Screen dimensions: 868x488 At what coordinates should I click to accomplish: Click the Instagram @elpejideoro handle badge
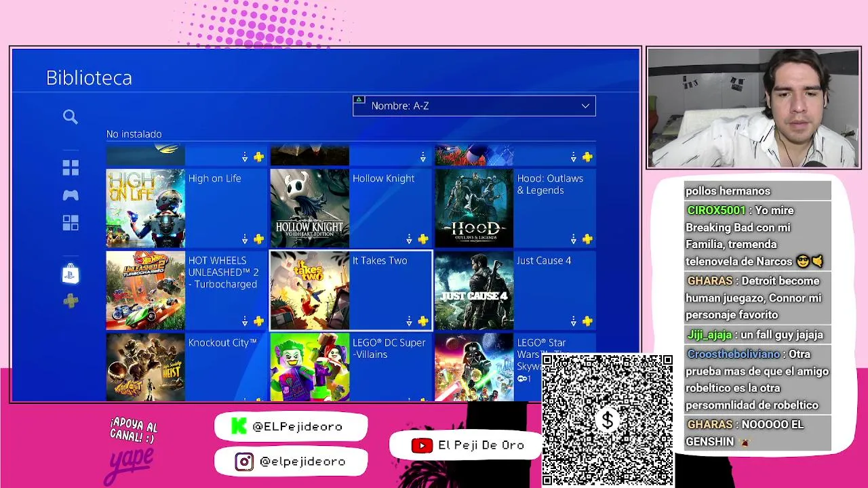tap(291, 462)
